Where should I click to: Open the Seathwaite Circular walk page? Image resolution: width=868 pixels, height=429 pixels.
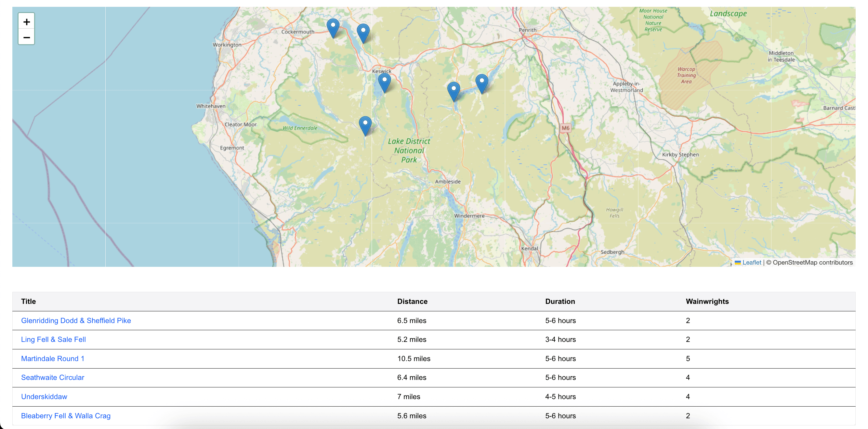click(x=53, y=377)
